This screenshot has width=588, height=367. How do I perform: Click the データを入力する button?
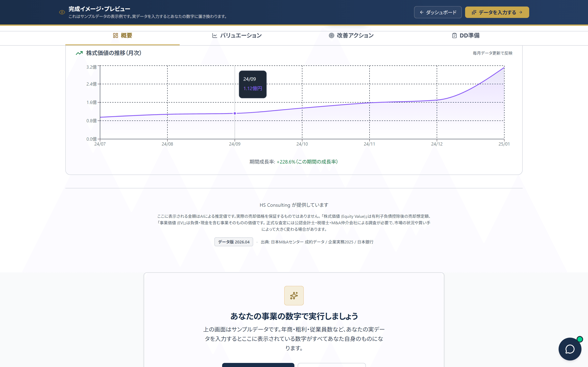[497, 12]
